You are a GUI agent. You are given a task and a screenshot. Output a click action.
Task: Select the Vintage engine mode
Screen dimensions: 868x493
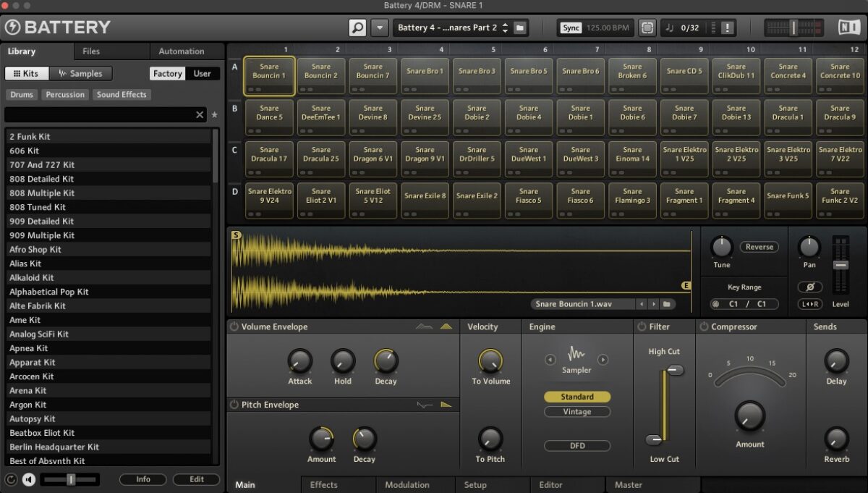click(577, 412)
